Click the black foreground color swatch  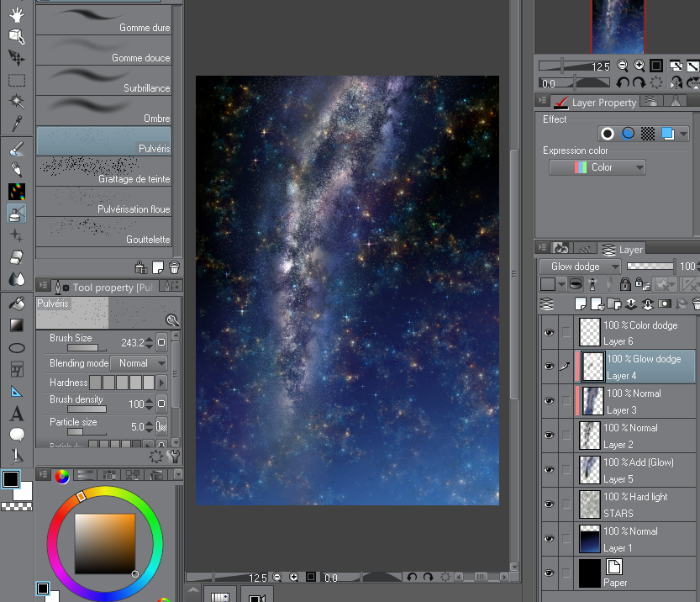click(x=11, y=479)
